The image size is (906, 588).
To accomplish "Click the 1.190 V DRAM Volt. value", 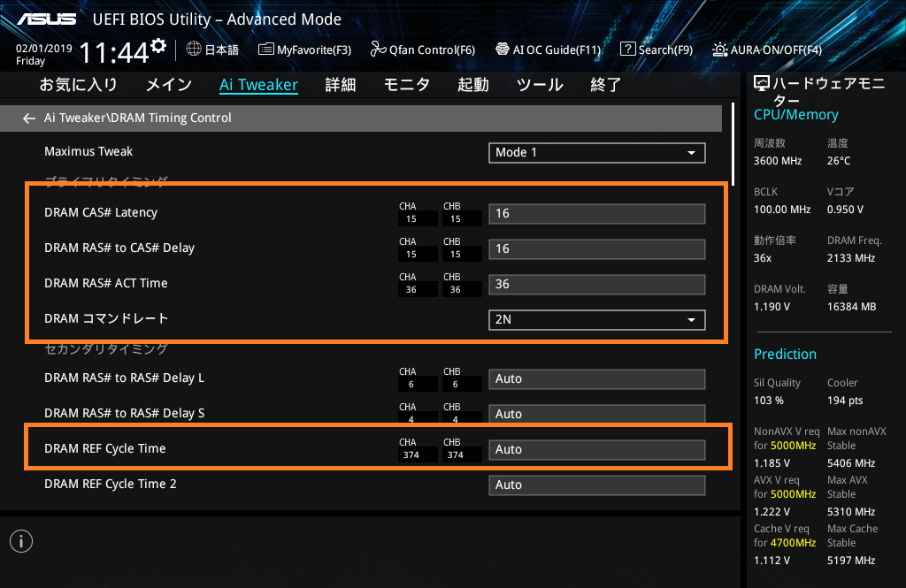I will (x=772, y=306).
